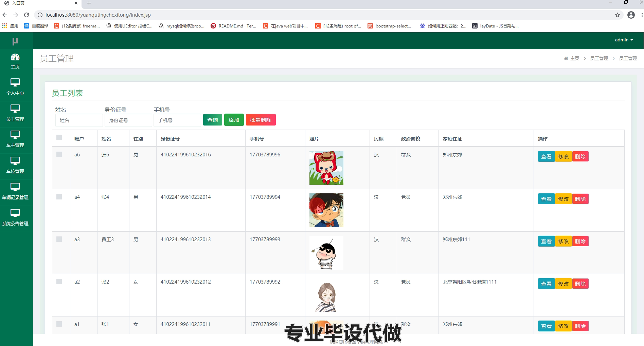
Task: Click the 姓名 search input field
Action: pyautogui.click(x=79, y=120)
